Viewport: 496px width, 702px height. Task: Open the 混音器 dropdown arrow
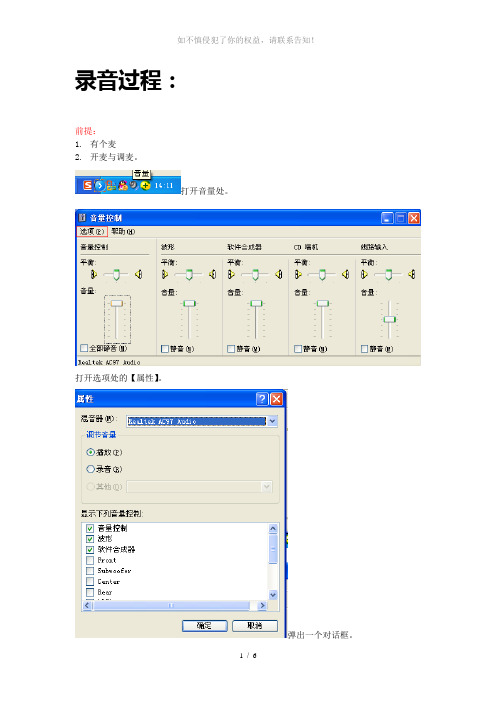pos(272,421)
